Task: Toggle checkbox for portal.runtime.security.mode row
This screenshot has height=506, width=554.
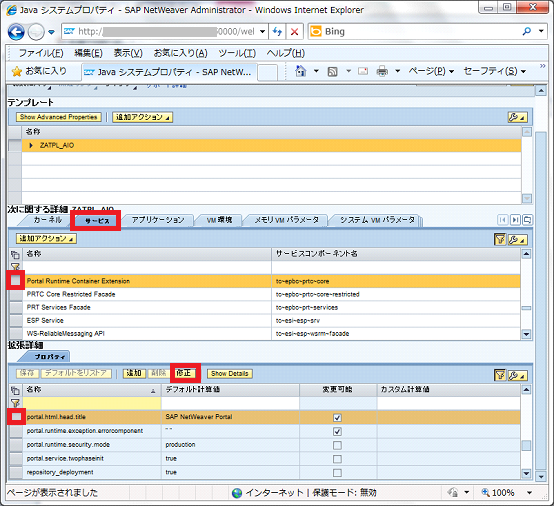Action: click(x=337, y=445)
